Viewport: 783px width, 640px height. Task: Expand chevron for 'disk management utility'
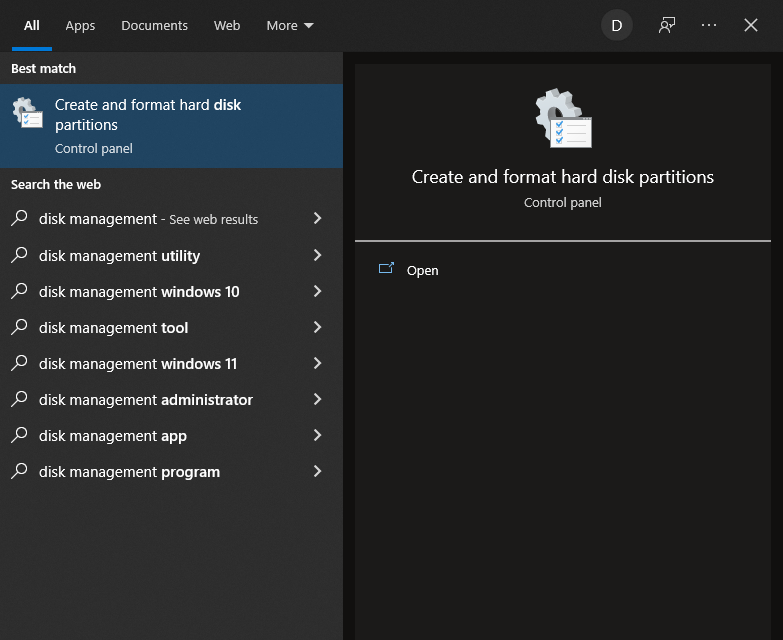[318, 255]
